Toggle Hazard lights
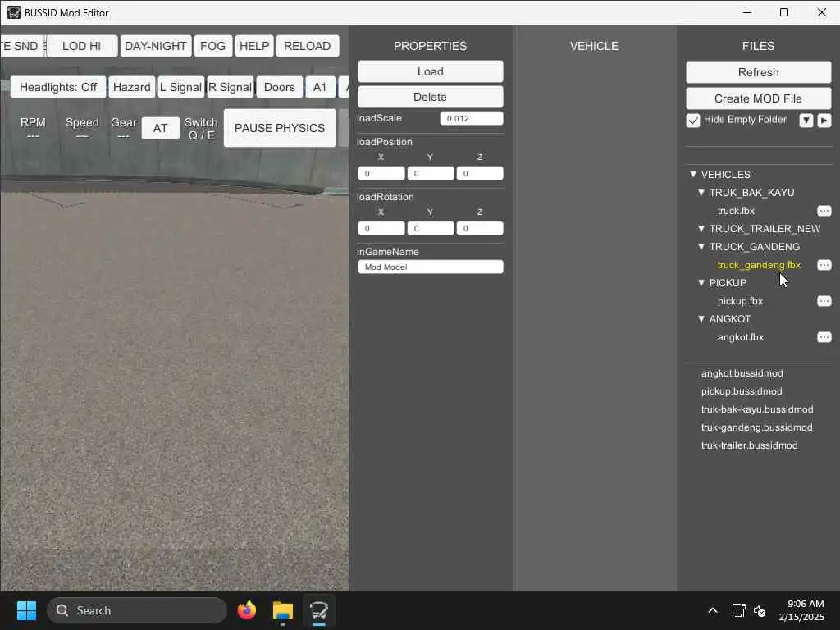Screen dimensions: 840x630 point(132,87)
